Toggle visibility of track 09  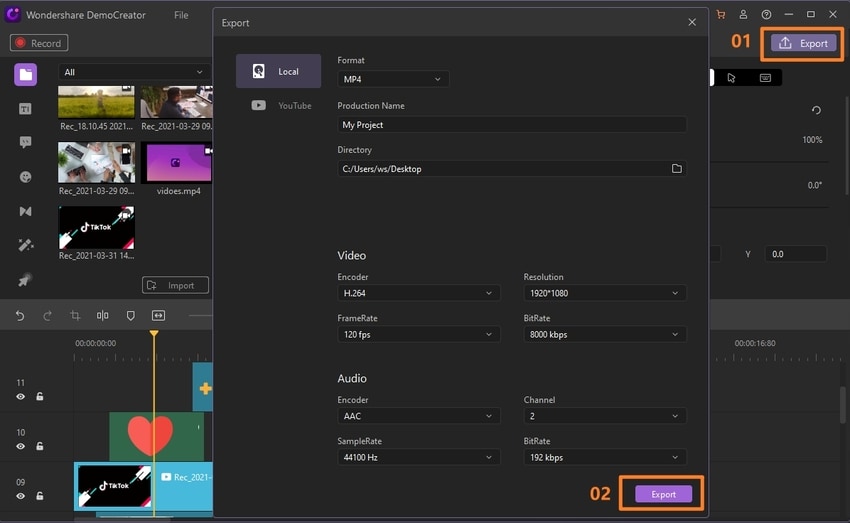point(21,496)
